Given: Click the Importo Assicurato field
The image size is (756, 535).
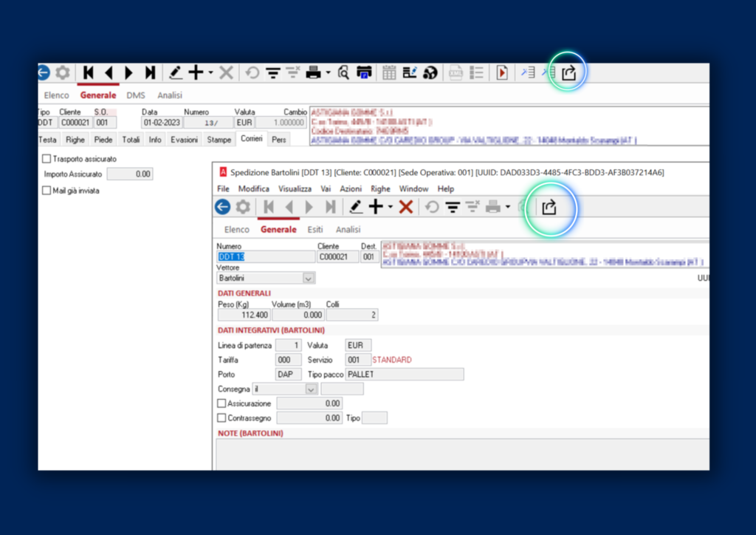Looking at the screenshot, I should [x=130, y=174].
